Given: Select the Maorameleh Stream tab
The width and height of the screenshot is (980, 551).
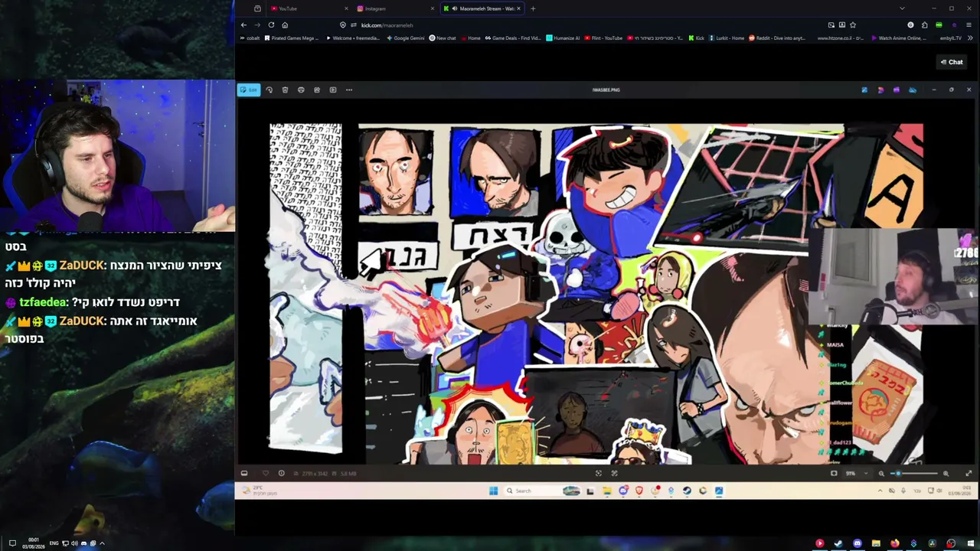Looking at the screenshot, I should pos(482,8).
